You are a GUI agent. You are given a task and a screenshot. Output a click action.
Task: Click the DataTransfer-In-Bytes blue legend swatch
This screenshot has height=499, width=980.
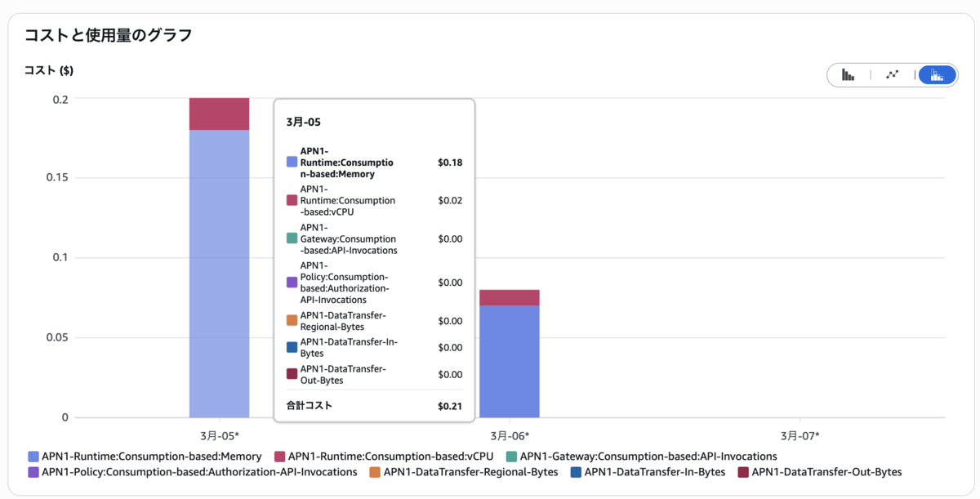click(577, 472)
